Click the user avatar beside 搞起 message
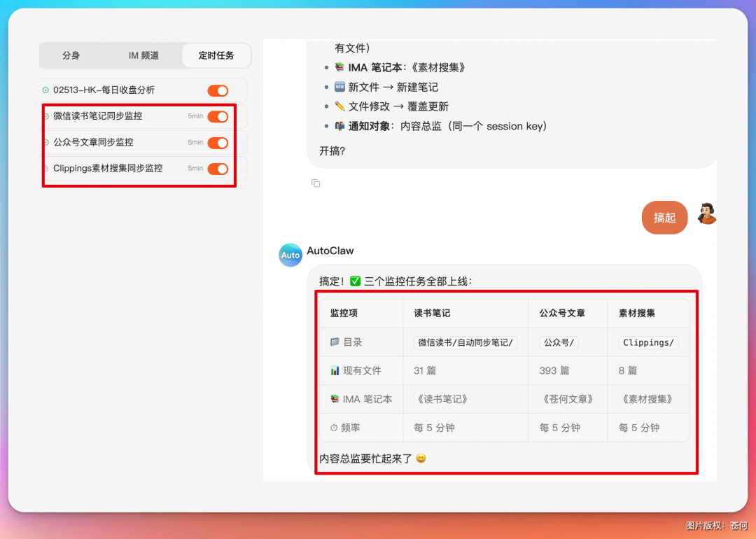 click(x=707, y=217)
